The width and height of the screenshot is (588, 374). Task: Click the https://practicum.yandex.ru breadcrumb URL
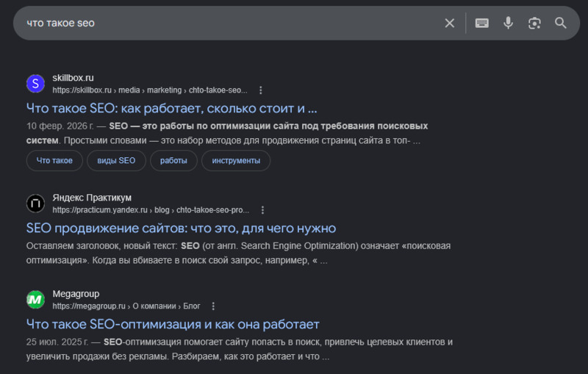pos(151,210)
